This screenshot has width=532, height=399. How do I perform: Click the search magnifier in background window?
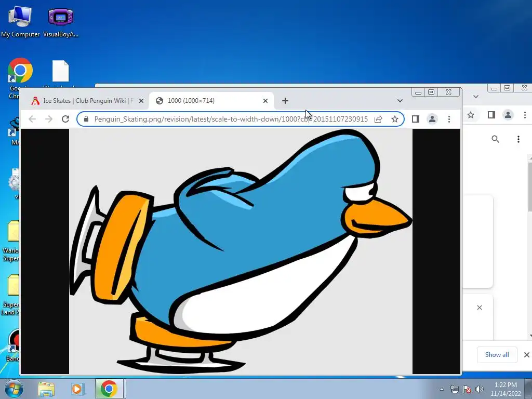click(495, 139)
